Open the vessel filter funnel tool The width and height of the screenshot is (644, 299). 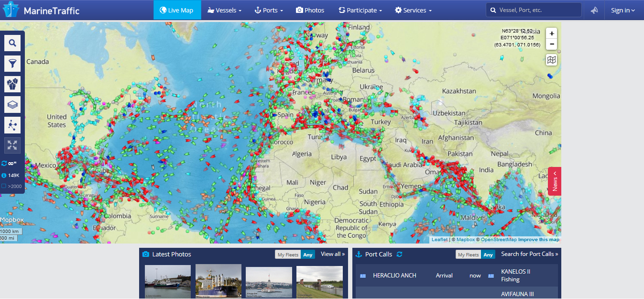(x=12, y=63)
